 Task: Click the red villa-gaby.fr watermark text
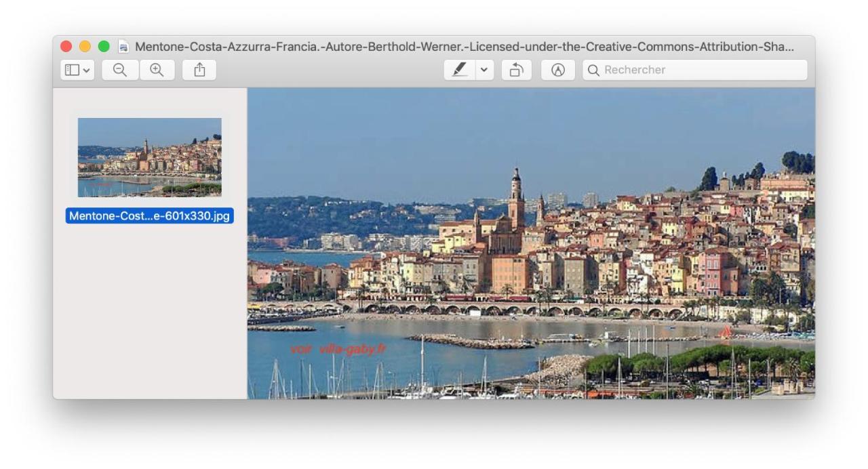[x=338, y=349]
